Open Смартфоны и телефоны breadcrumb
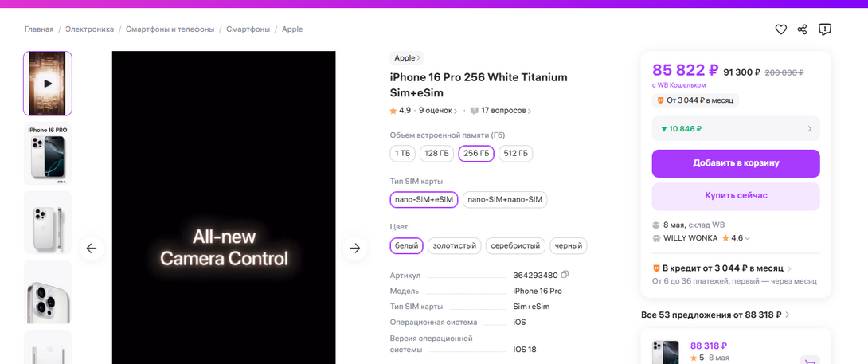Viewport: 868px width, 364px height. point(170,29)
